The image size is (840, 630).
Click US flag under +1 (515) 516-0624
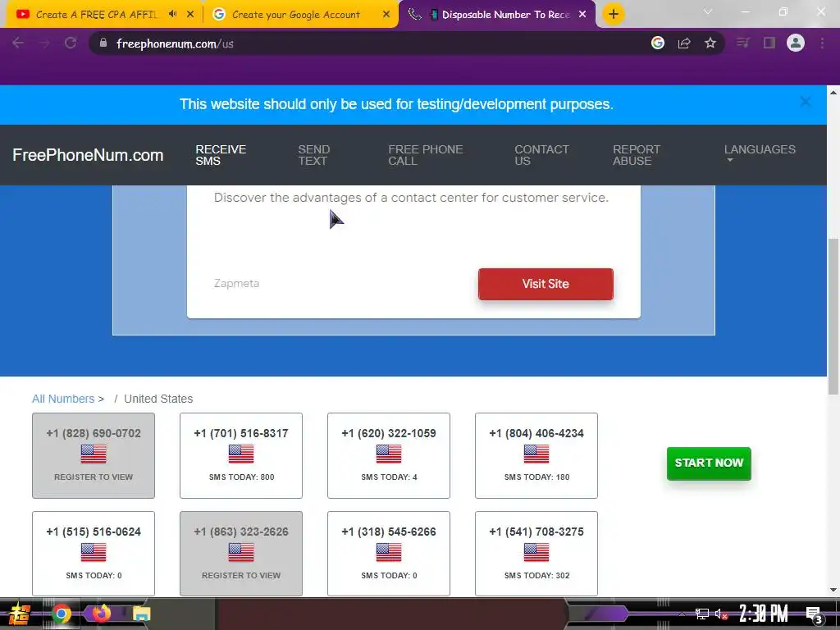click(x=94, y=552)
